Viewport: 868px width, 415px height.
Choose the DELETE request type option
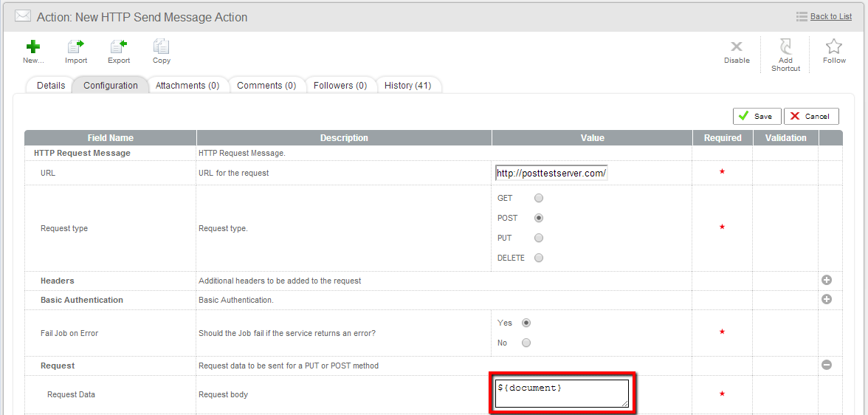tap(539, 258)
